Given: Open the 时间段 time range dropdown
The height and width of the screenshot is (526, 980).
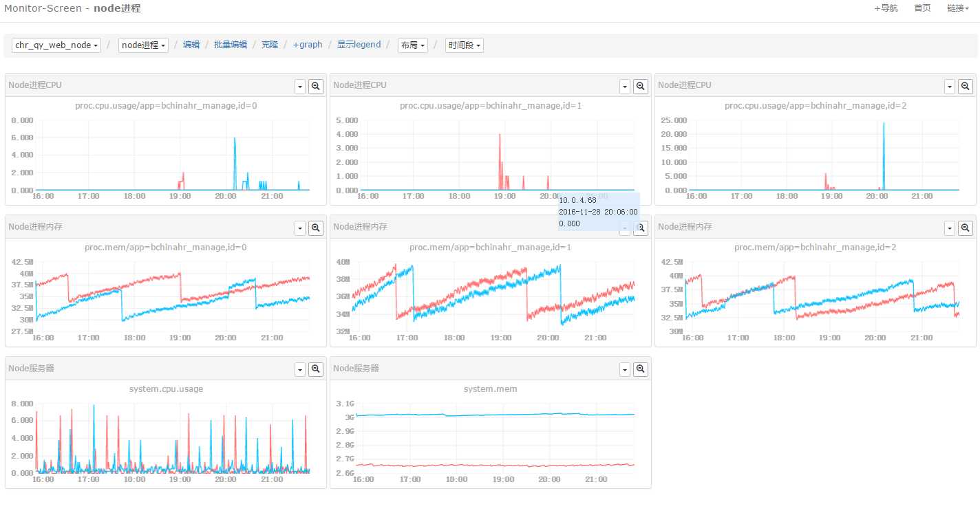Looking at the screenshot, I should (x=465, y=45).
